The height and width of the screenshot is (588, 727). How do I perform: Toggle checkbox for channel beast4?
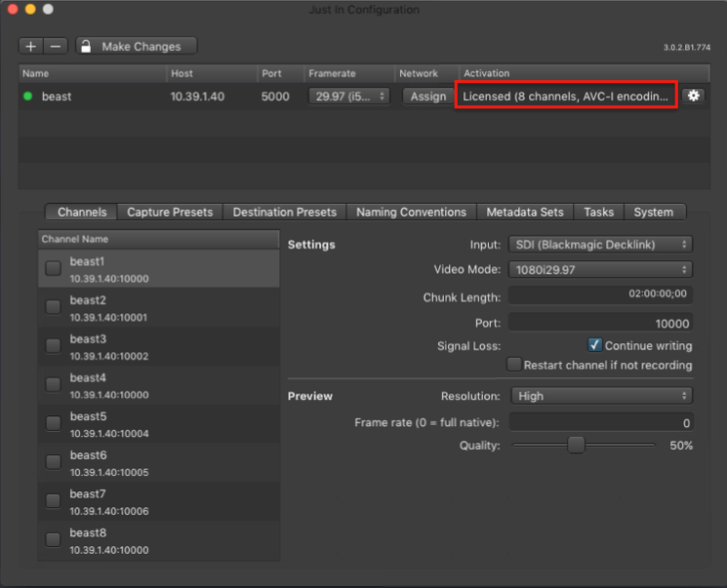pyautogui.click(x=54, y=384)
